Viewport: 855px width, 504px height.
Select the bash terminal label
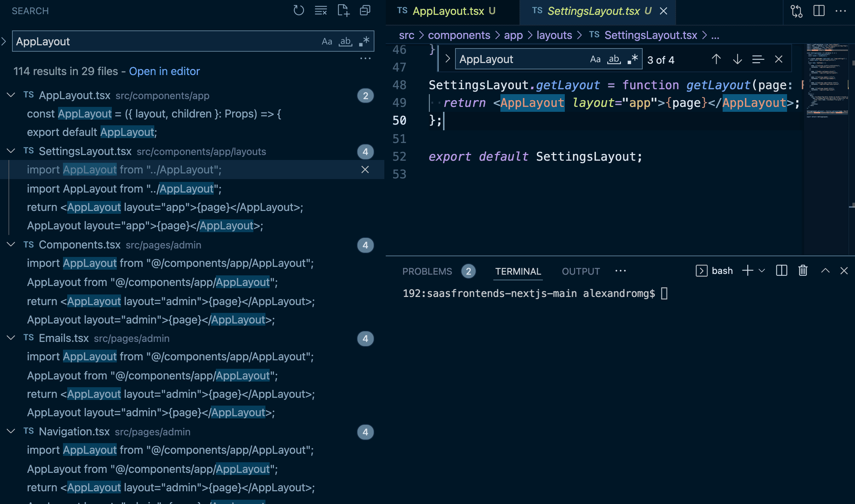[x=722, y=271]
